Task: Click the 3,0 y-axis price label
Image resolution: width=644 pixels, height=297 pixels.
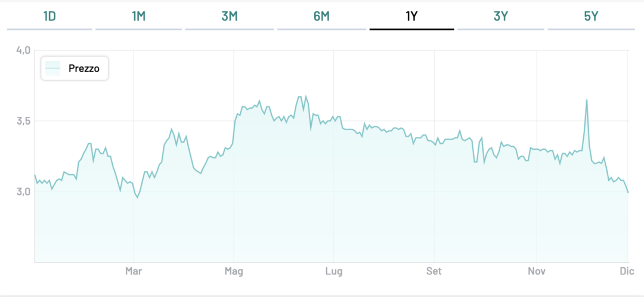Action: pyautogui.click(x=23, y=191)
